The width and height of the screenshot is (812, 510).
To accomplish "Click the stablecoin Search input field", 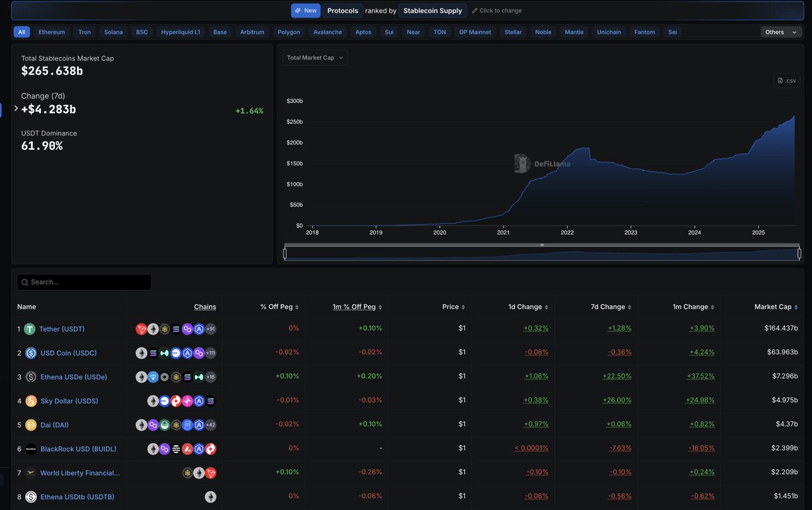I will [84, 282].
